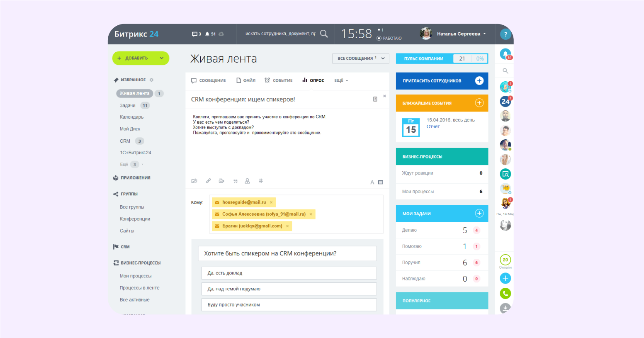Screen dimensions: 644x338
Task: Mention a person in the message
Action: [247, 181]
